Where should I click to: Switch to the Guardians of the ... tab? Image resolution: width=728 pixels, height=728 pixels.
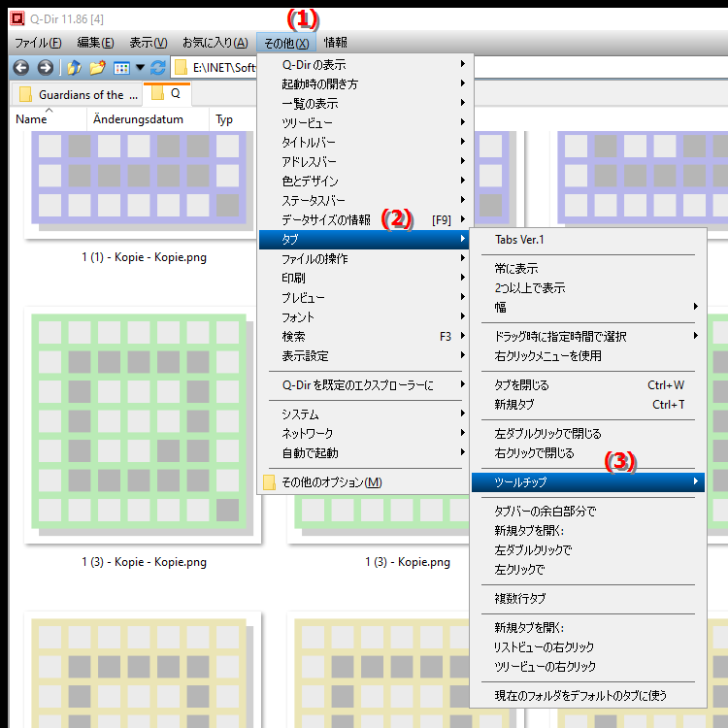point(77,95)
